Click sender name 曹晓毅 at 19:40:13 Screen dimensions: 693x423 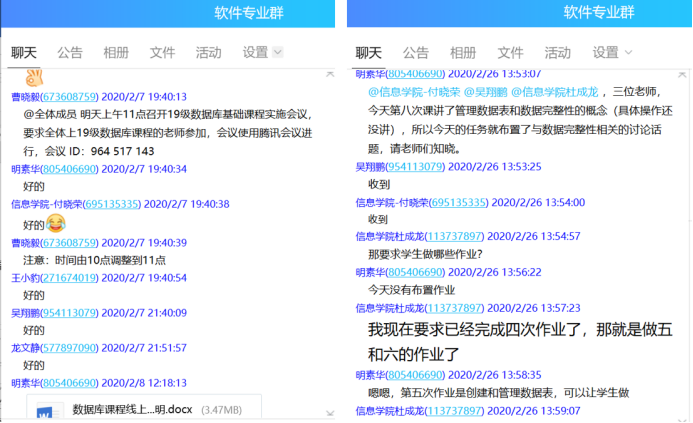pyautogui.click(x=25, y=96)
